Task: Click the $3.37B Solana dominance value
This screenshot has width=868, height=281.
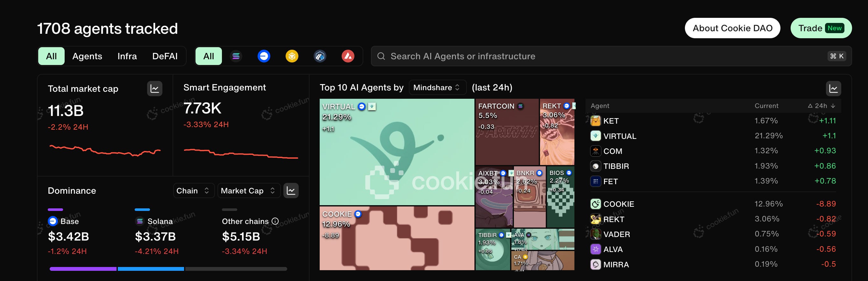Action: point(155,236)
